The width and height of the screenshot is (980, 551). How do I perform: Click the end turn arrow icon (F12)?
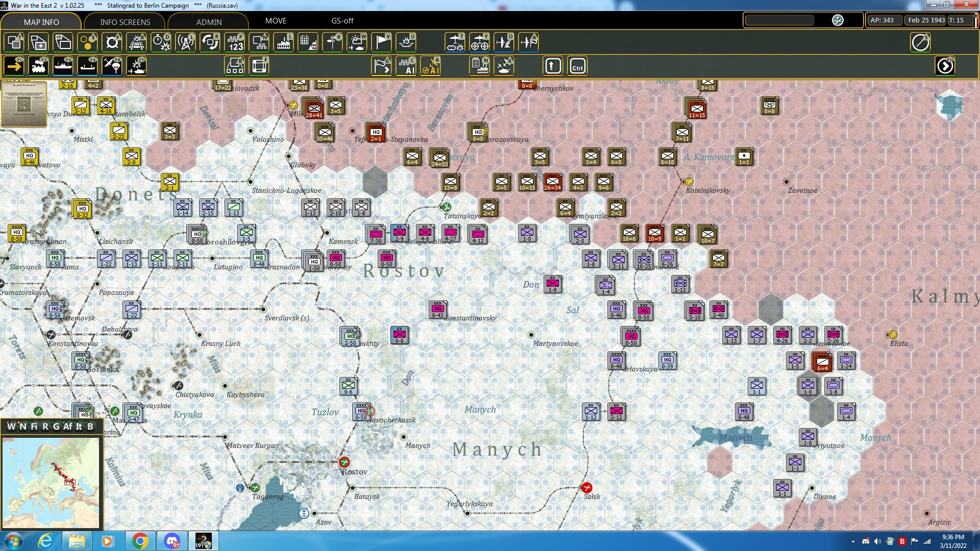(x=945, y=66)
